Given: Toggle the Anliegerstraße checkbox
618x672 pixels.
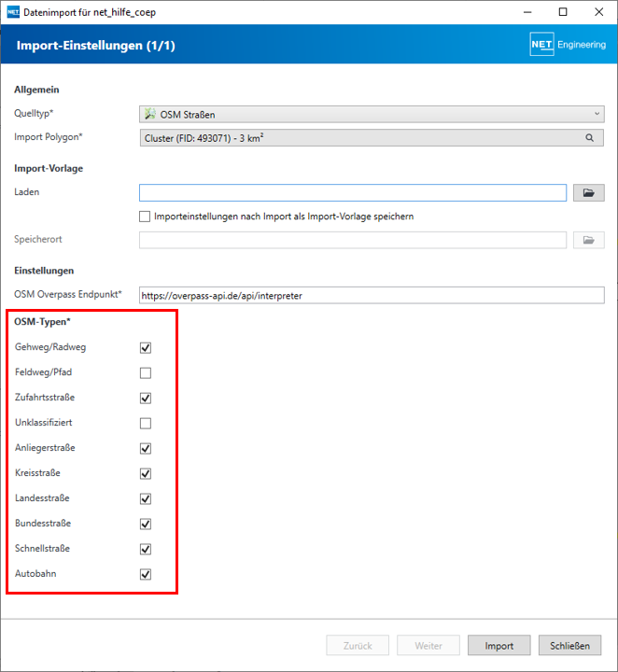Looking at the screenshot, I should [146, 448].
